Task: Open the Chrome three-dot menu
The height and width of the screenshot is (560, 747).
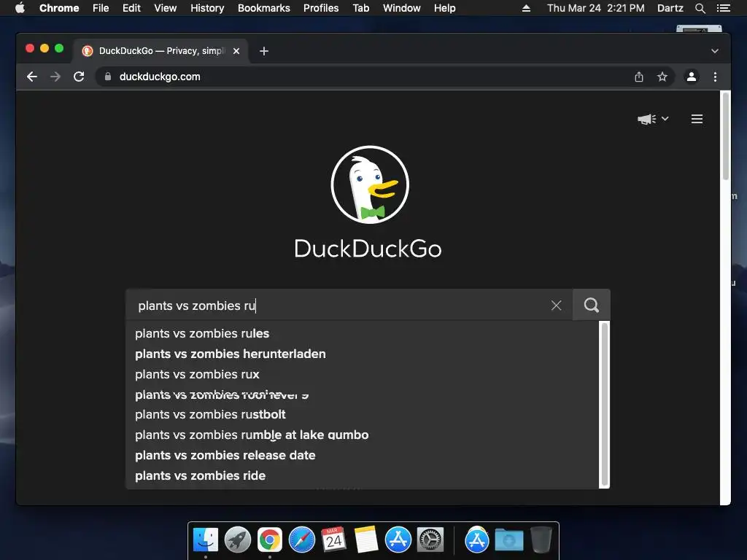Action: click(715, 77)
